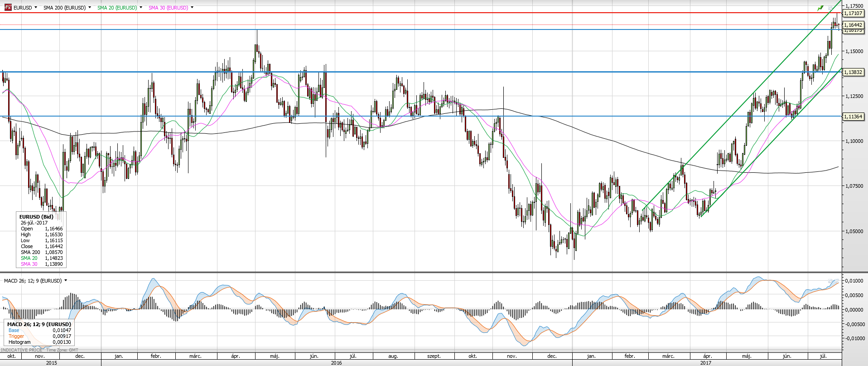Click the 1,10000 price axis label
Viewport: 868px width, 366px height.
click(854, 141)
